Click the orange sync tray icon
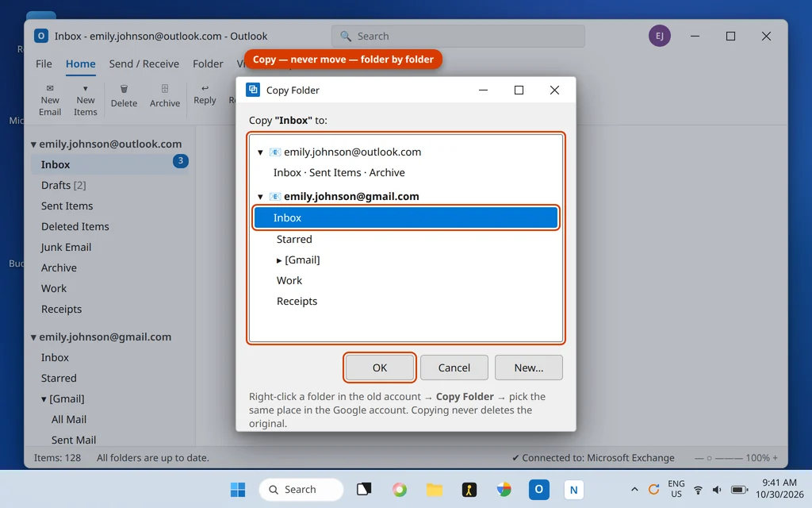Viewport: 812px width, 508px height. (x=653, y=489)
